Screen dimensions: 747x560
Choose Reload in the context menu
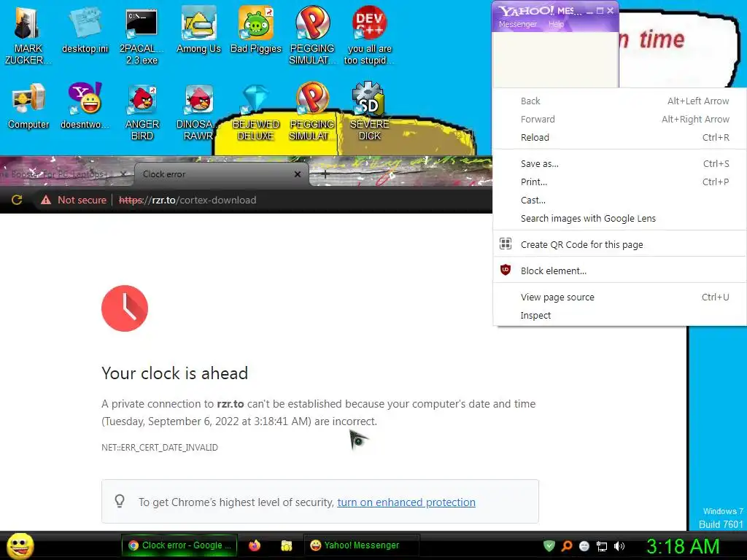click(619, 137)
